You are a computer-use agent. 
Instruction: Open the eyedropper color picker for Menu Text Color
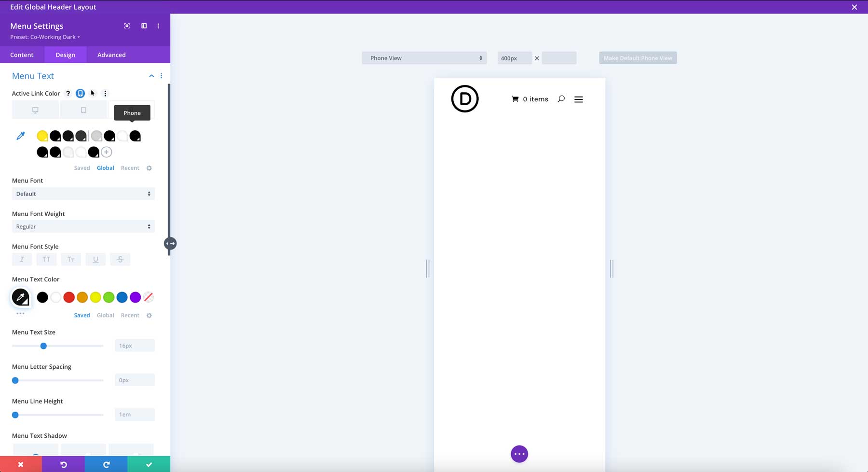pyautogui.click(x=20, y=297)
